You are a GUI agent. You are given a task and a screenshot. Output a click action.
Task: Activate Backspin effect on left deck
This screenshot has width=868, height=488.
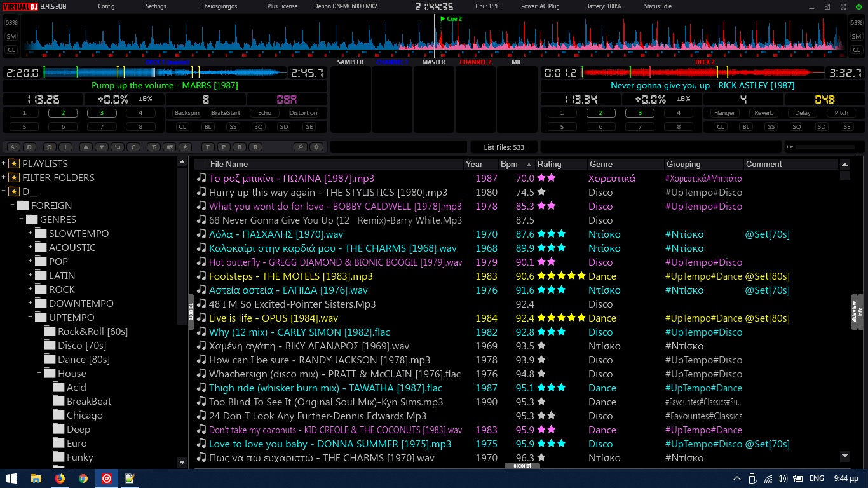[x=187, y=113]
